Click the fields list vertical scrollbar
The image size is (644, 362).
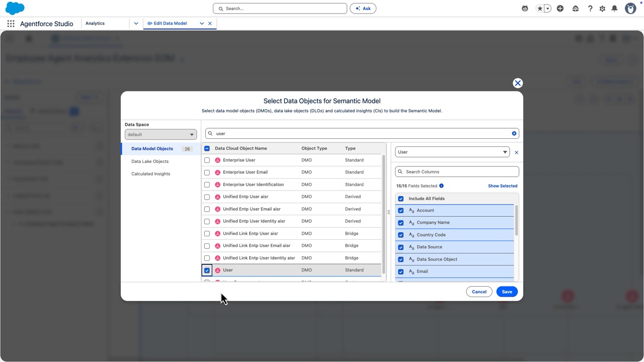[x=516, y=221]
